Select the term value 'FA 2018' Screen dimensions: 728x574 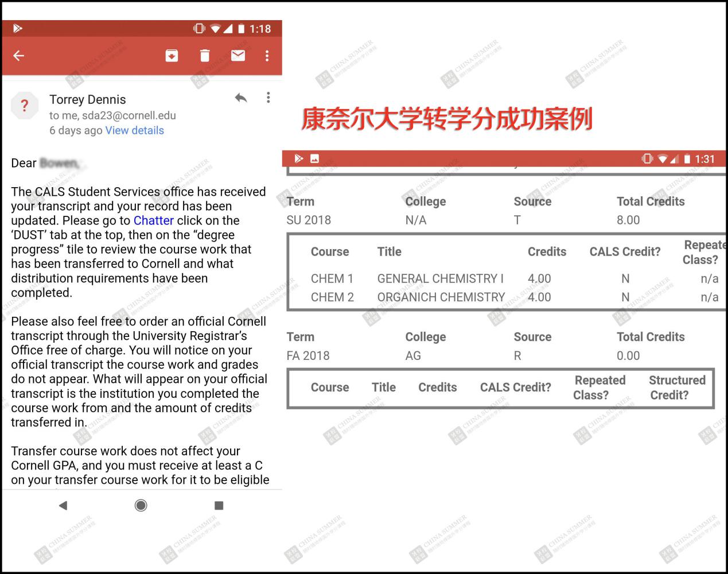point(308,356)
